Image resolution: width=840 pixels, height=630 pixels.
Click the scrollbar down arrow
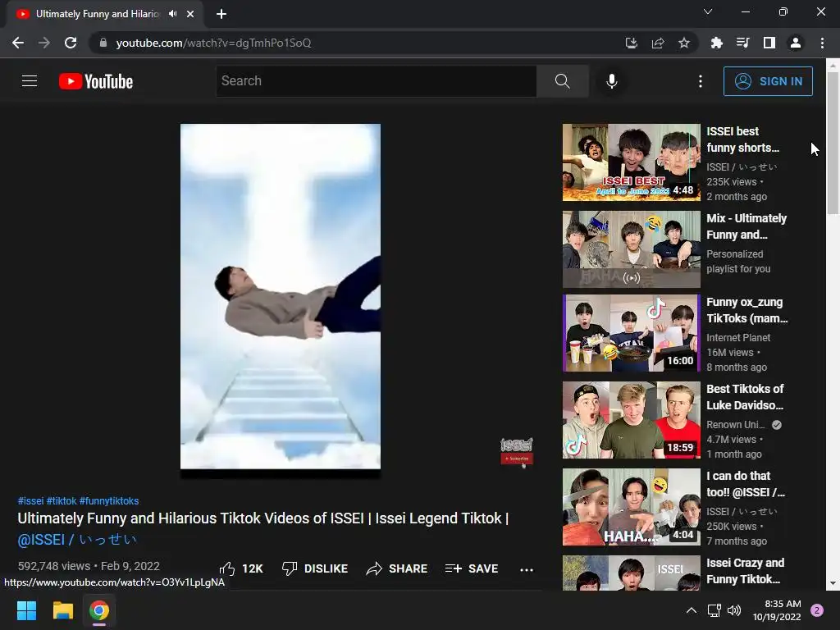click(833, 583)
